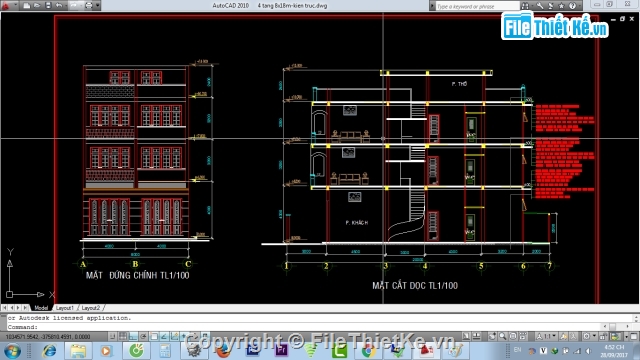Screen dimensions: 640x360
Task: Launch Internet Explorer from taskbar
Action: (50, 351)
